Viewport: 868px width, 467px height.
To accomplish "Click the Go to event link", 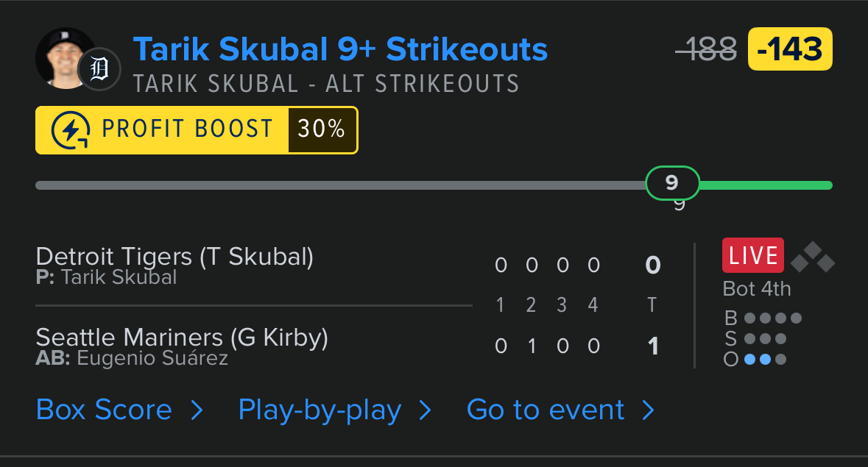I will pos(546,410).
